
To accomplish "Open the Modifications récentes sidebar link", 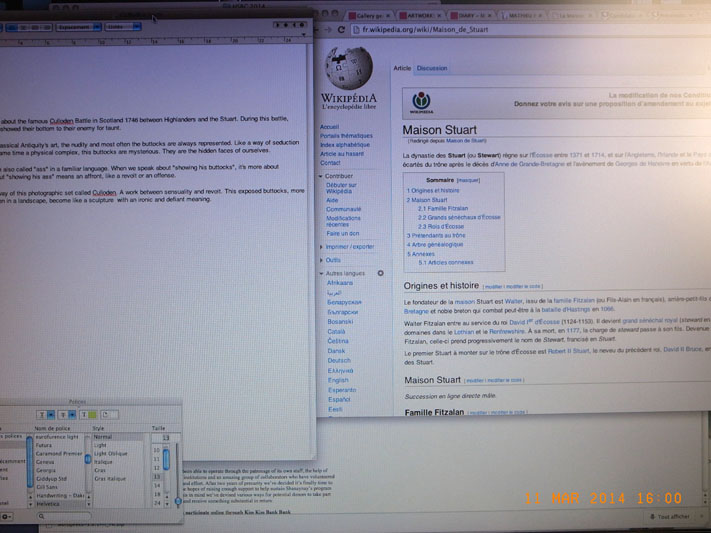I will (x=343, y=221).
